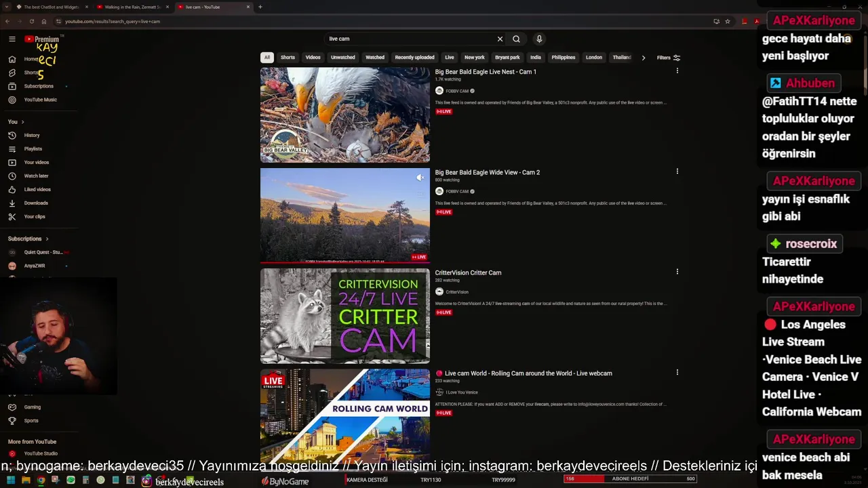This screenshot has width=868, height=488.
Task: Open Your videos
Action: click(x=37, y=162)
